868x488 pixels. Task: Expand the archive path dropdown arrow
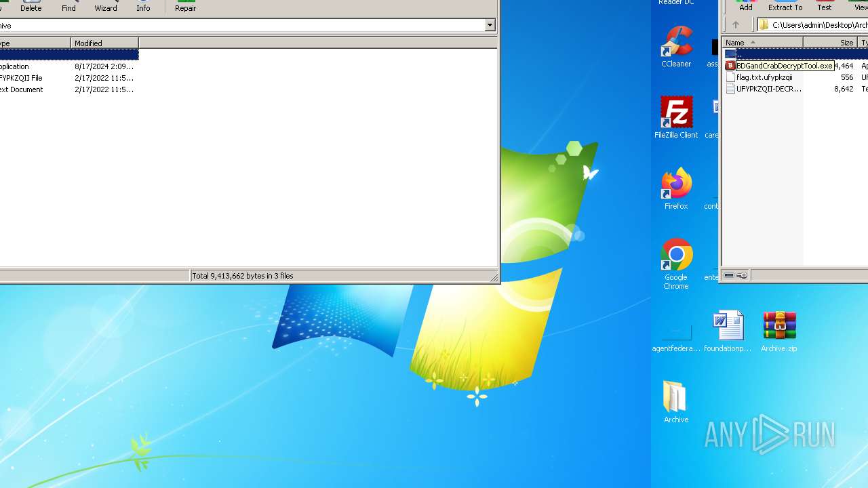pos(490,26)
